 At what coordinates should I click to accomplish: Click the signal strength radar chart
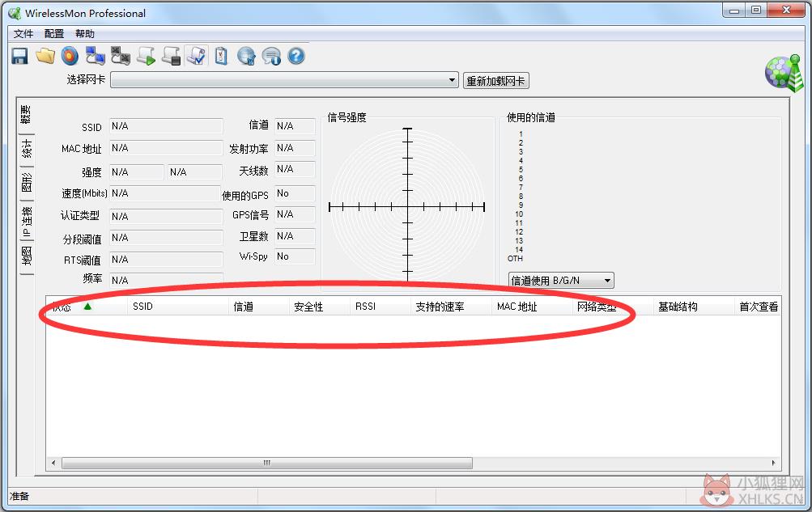[407, 205]
